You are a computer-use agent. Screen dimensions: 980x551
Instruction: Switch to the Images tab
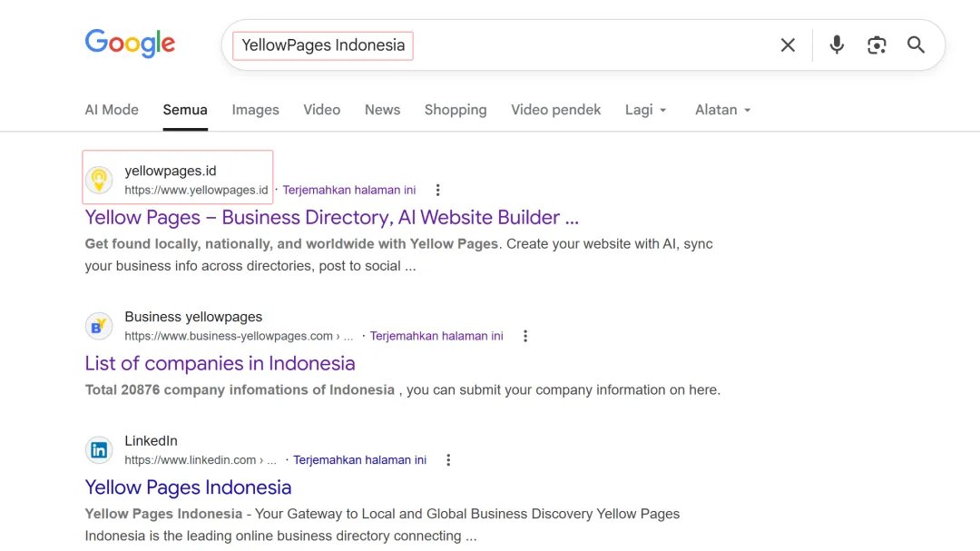pyautogui.click(x=255, y=110)
